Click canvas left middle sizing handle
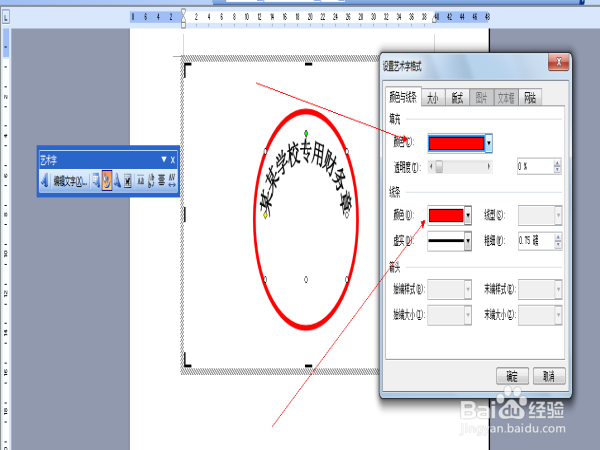Viewport: 600px width, 450px height. coord(185,214)
